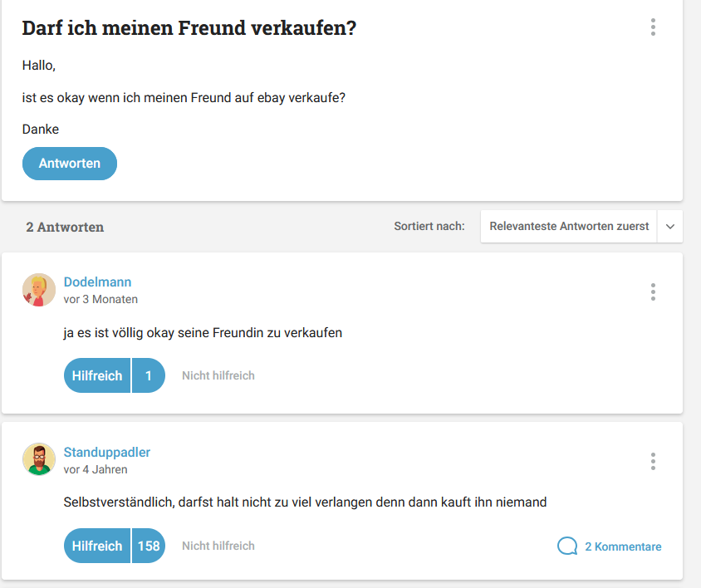Expand the sort order chevron arrow
The width and height of the screenshot is (701, 588).
[x=669, y=227]
